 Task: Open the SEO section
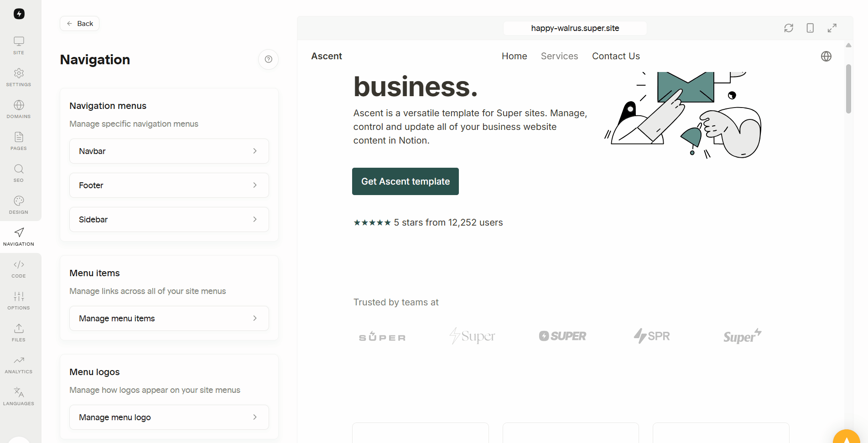(19, 173)
